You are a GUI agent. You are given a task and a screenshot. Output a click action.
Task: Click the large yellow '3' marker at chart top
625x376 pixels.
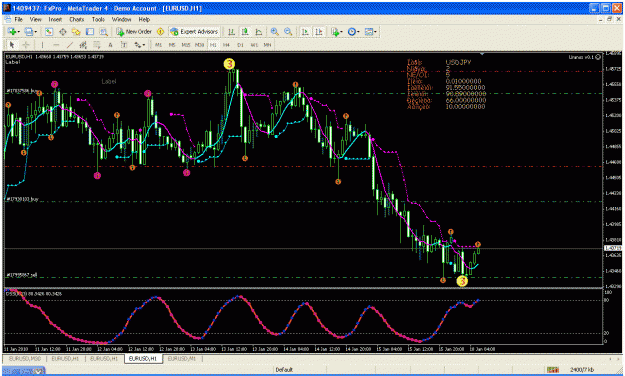[x=229, y=64]
